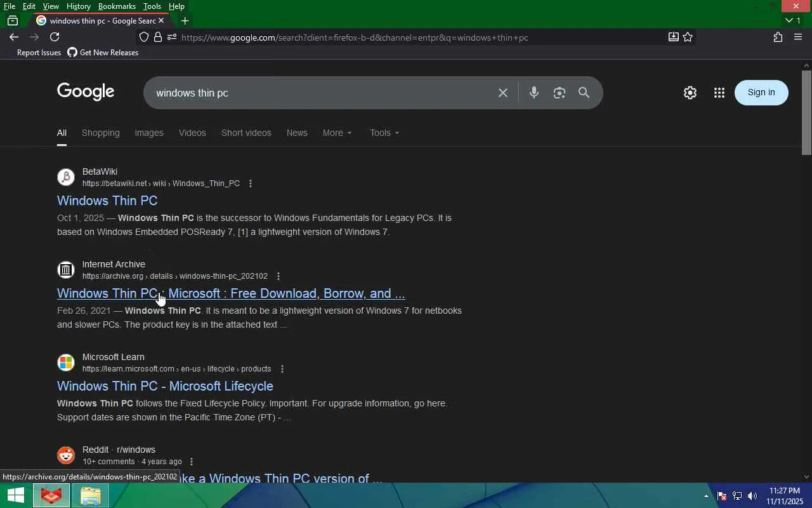This screenshot has height=508, width=812.
Task: Show hidden tray icons arrow
Action: [x=706, y=496]
